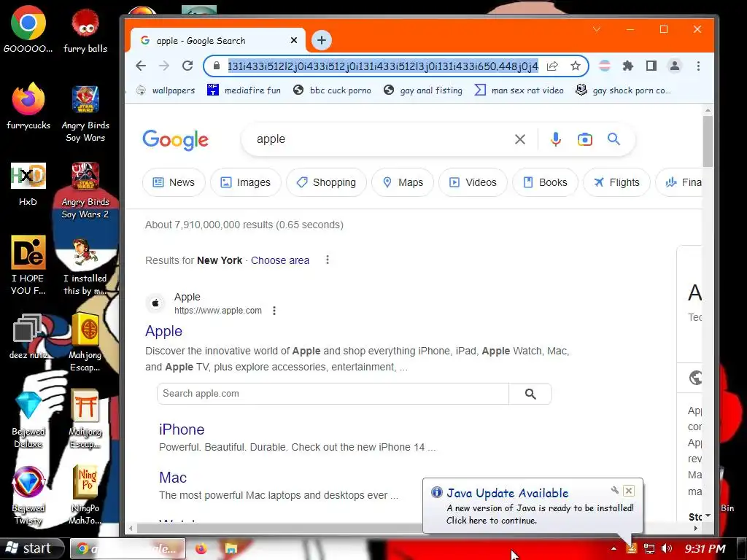Open the mediafire fun bookmark

(x=244, y=90)
